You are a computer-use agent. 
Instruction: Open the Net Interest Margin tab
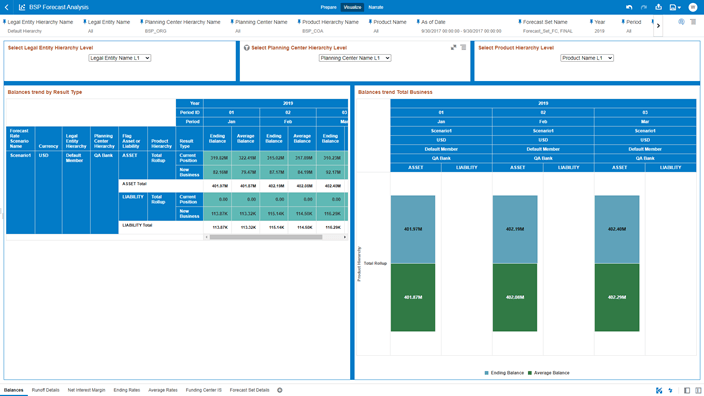coord(86,390)
